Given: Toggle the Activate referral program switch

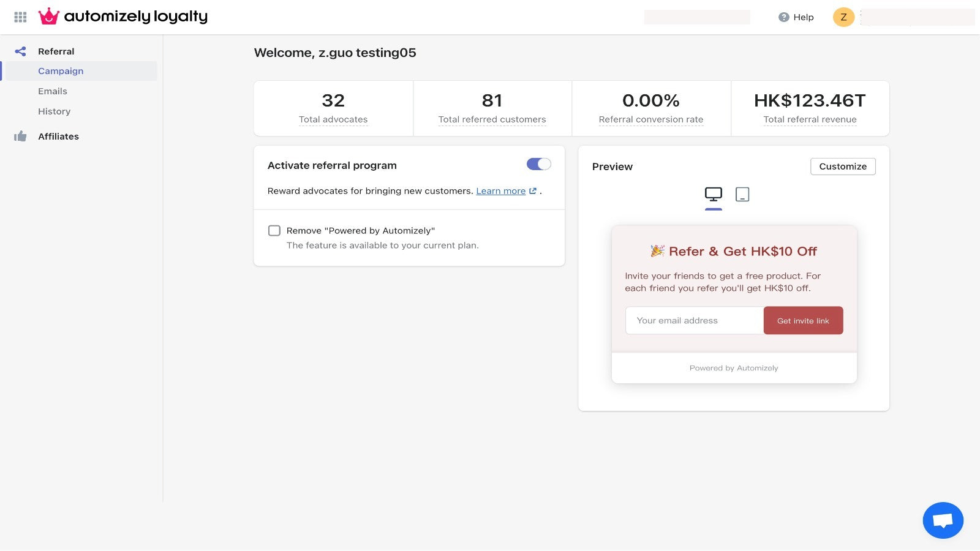Looking at the screenshot, I should tap(538, 164).
